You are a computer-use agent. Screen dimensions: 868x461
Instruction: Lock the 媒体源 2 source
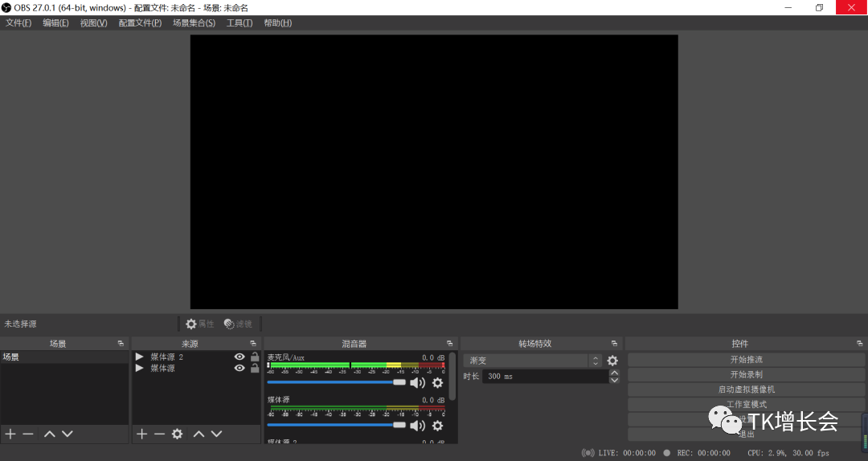click(x=255, y=357)
